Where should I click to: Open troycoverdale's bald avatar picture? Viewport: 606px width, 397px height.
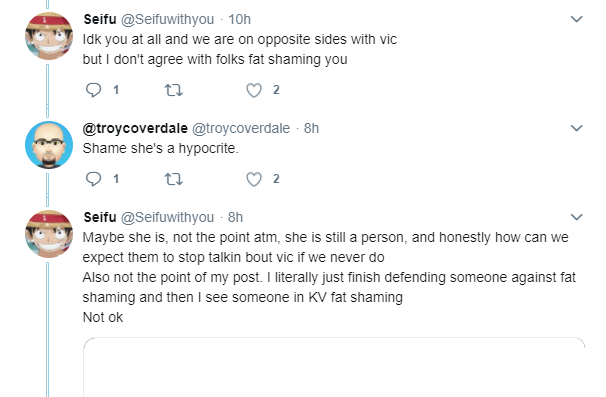pos(49,145)
